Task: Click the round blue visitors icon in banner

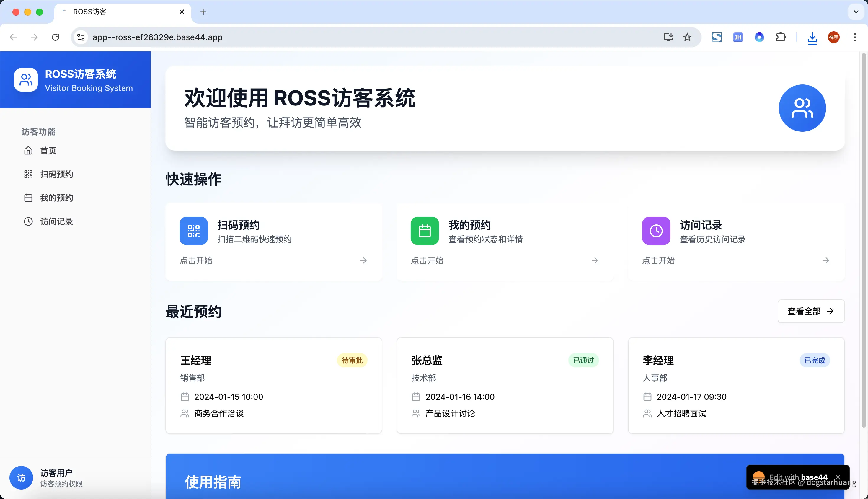Action: [802, 108]
